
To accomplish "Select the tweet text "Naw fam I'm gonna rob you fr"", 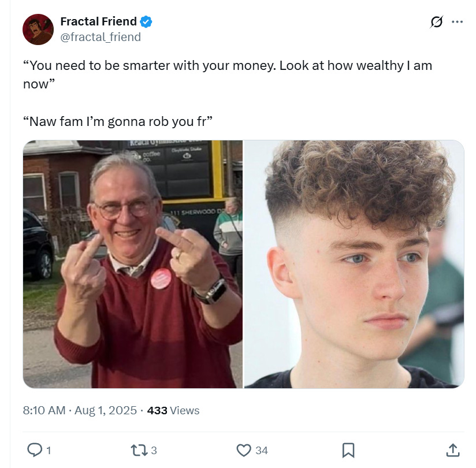I will [118, 121].
